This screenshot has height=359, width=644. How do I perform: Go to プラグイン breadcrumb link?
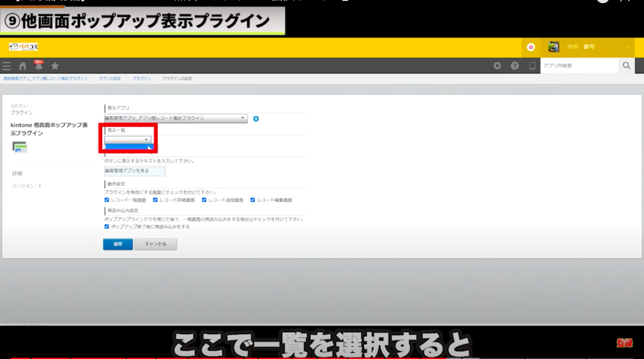[x=141, y=79]
